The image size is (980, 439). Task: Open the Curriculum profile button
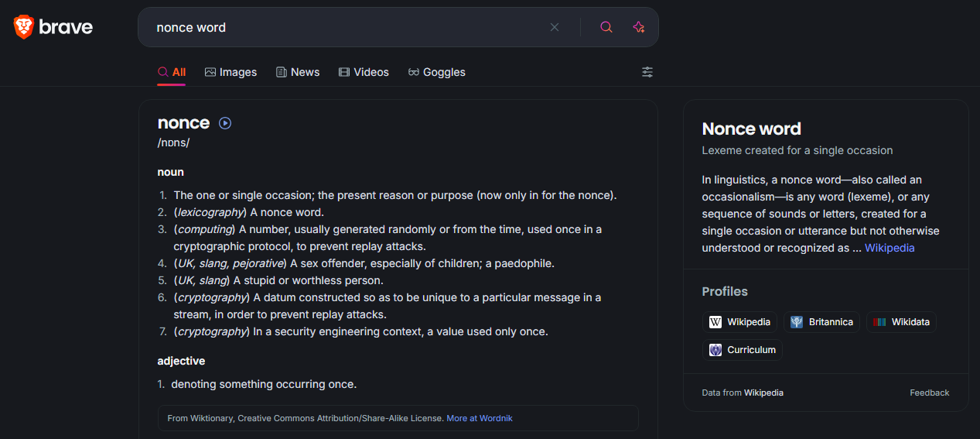tap(743, 350)
